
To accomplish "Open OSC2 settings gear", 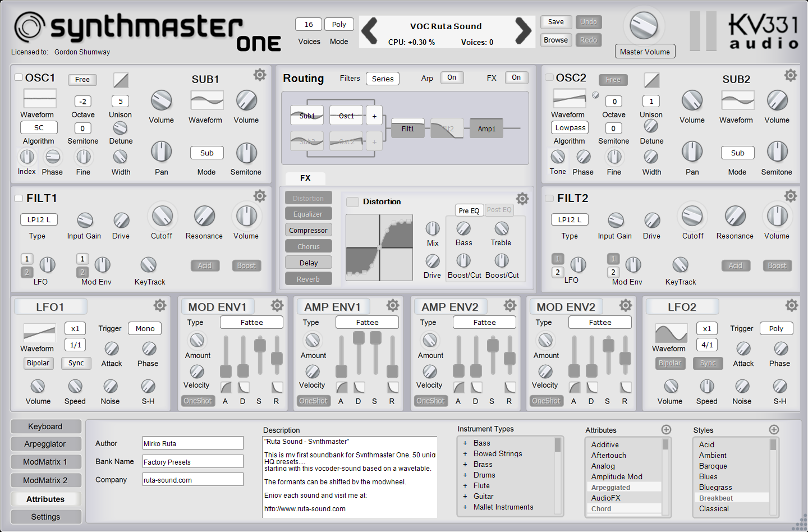I will [790, 75].
